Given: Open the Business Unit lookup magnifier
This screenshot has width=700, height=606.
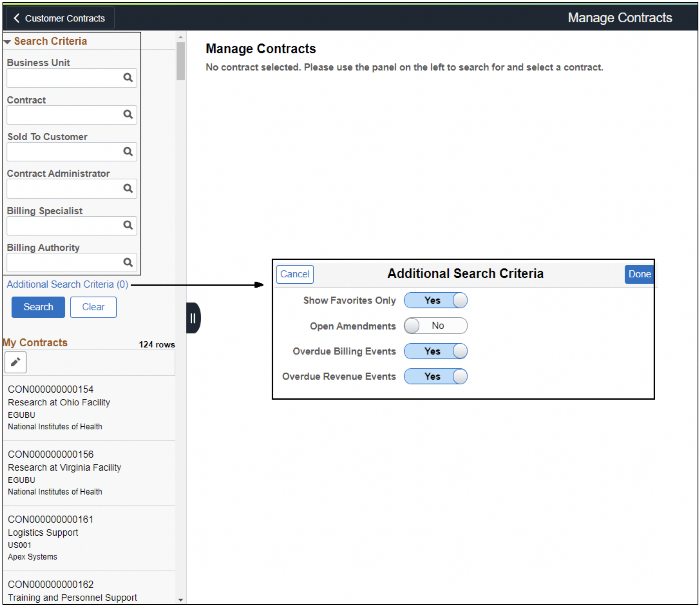Looking at the screenshot, I should point(128,78).
